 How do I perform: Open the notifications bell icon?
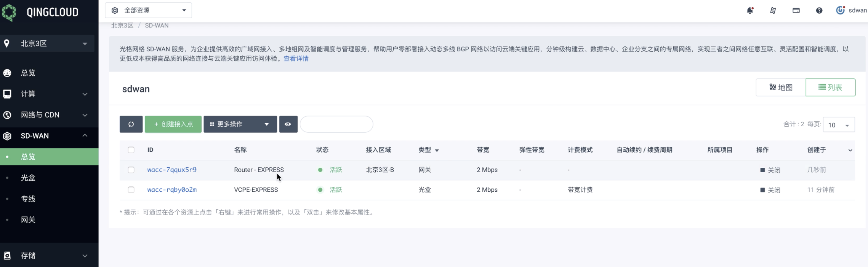point(750,11)
